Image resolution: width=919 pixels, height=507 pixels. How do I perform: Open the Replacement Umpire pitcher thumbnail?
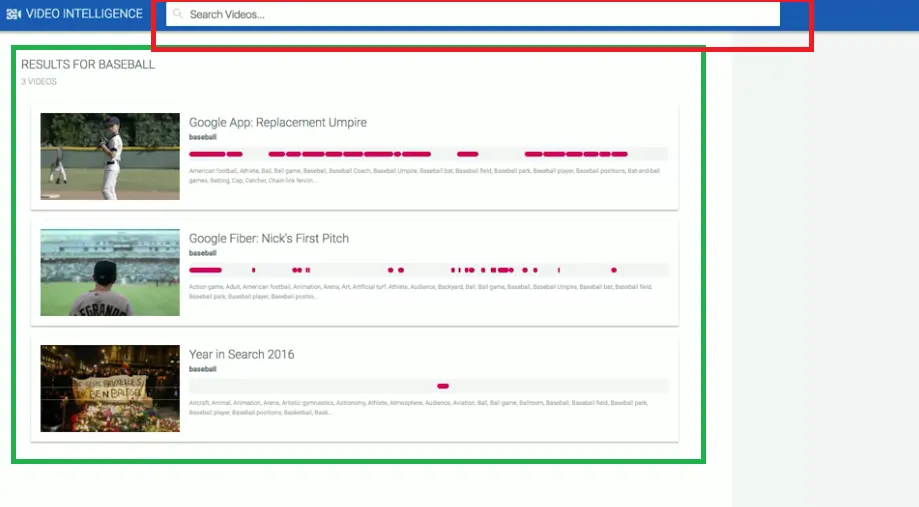pyautogui.click(x=110, y=156)
